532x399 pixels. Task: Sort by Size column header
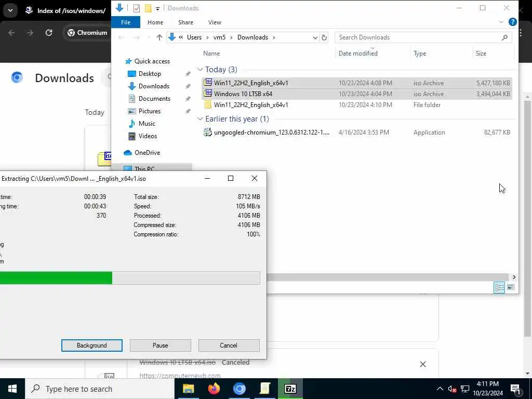[x=481, y=54]
